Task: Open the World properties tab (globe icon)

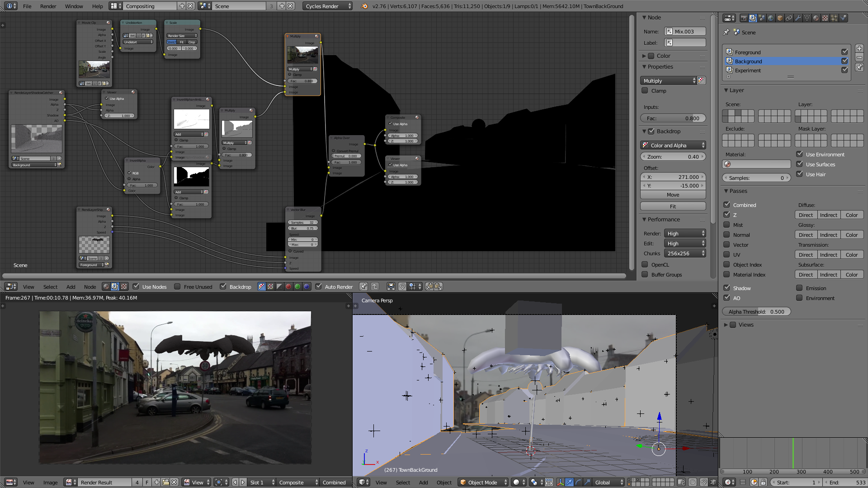Action: [771, 18]
